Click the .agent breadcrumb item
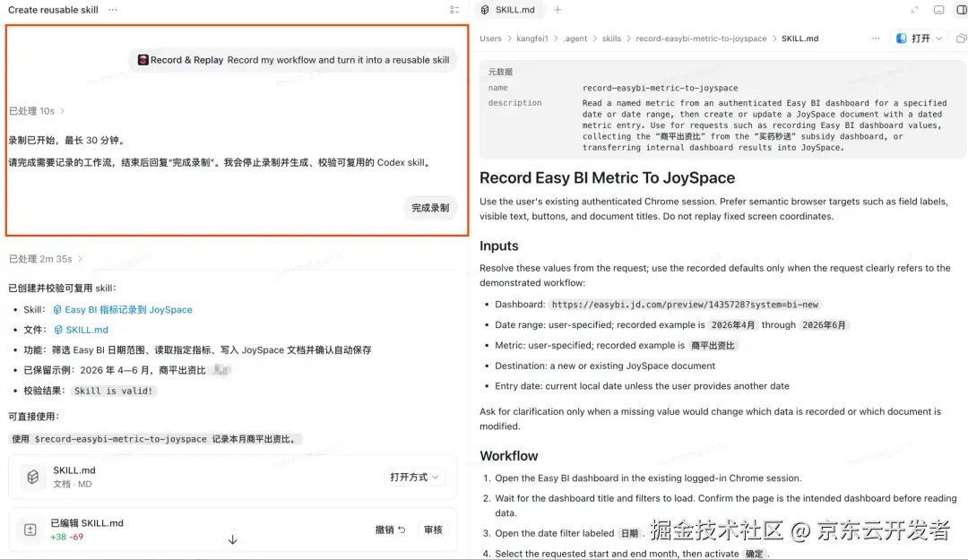 click(x=575, y=39)
